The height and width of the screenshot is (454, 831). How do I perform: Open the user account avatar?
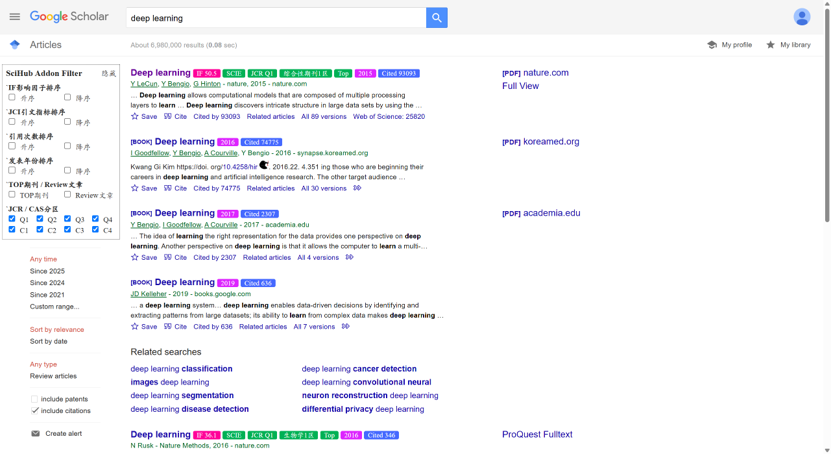[801, 17]
